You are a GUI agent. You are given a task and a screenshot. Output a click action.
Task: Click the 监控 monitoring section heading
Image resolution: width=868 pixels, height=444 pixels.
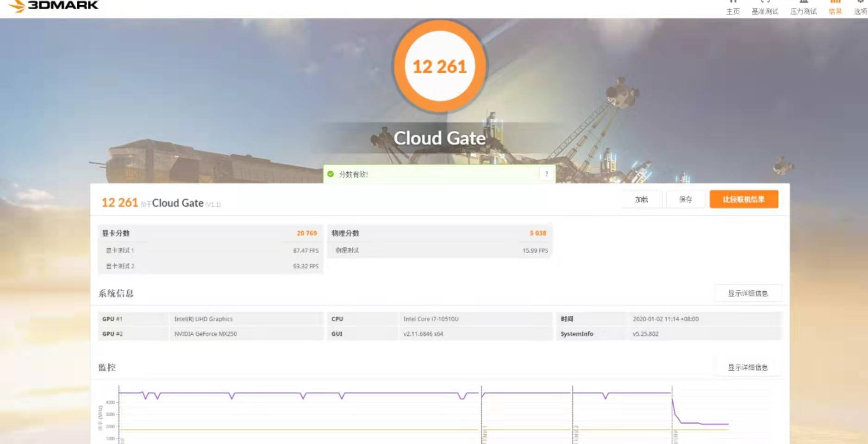107,367
